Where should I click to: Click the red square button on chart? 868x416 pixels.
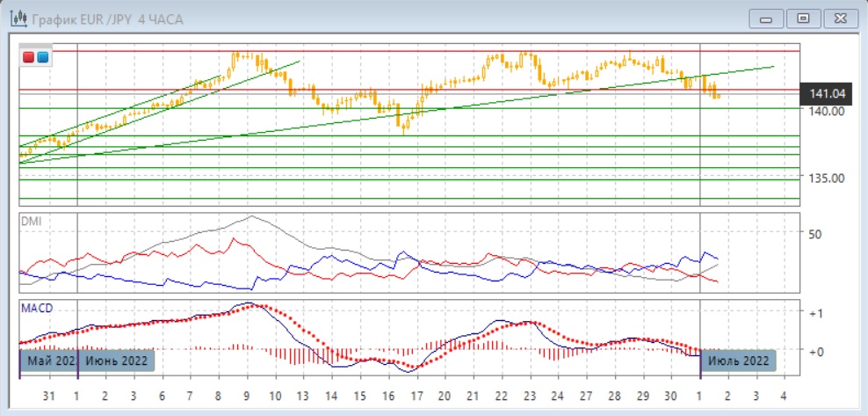[29, 58]
